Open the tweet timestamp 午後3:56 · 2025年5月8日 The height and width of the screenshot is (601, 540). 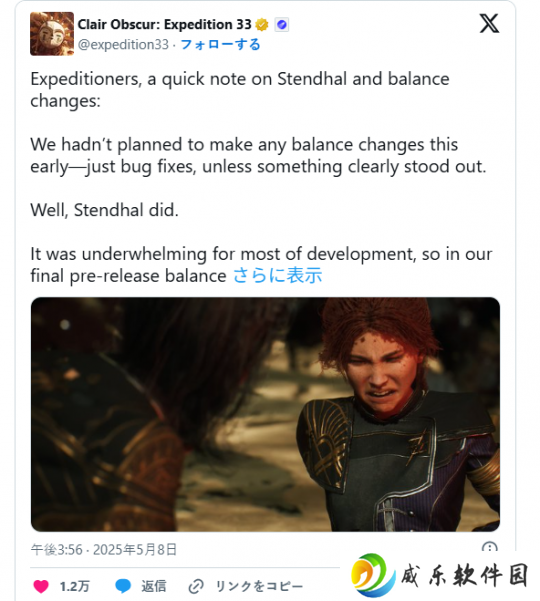[x=103, y=550]
